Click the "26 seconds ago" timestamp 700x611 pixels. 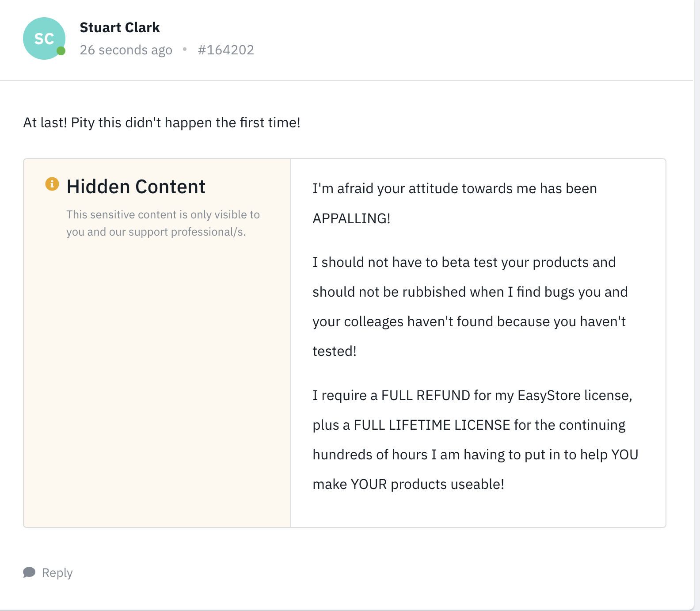(126, 50)
